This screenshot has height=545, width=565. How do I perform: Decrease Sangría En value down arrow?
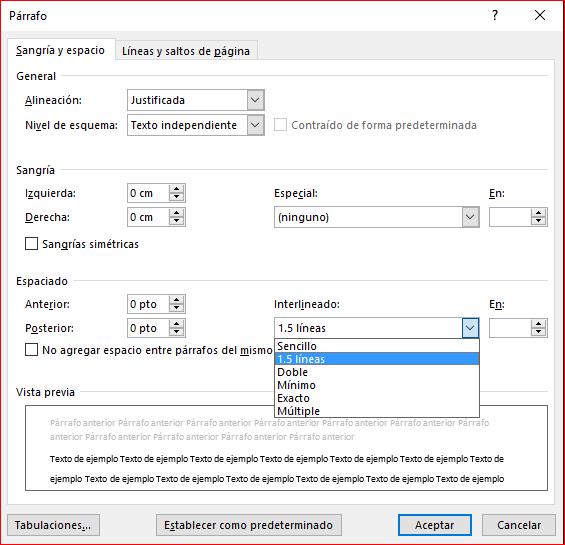(x=539, y=221)
